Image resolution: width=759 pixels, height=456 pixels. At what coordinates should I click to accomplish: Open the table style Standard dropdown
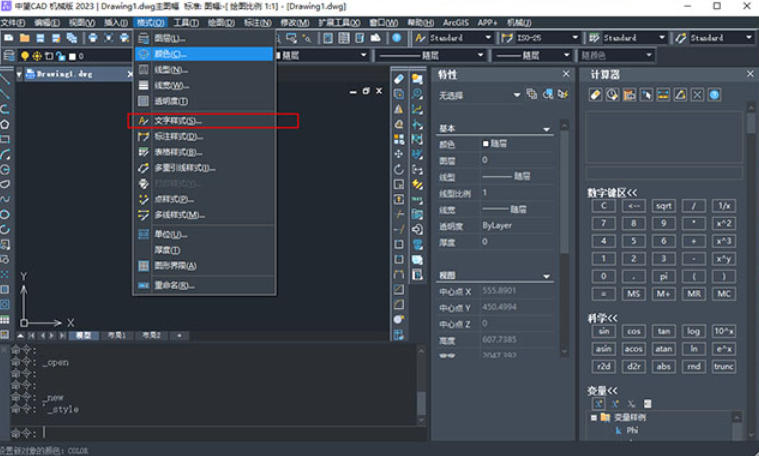pyautogui.click(x=661, y=38)
